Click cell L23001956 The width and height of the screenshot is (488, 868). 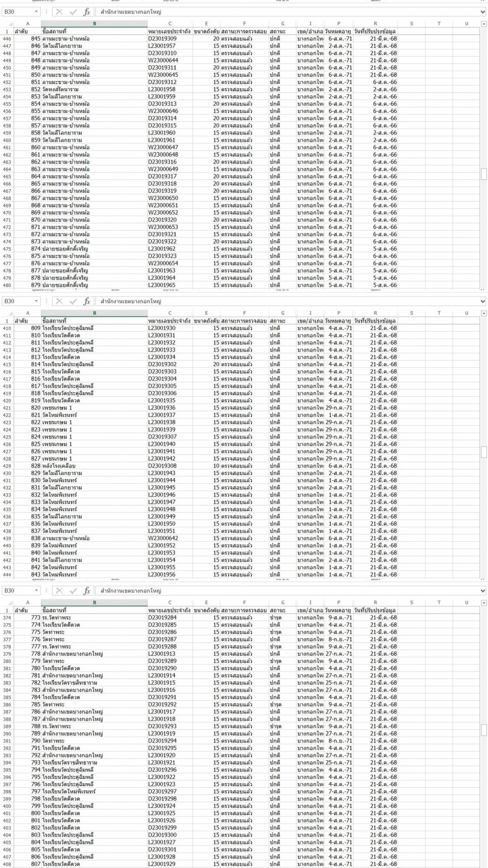170,574
